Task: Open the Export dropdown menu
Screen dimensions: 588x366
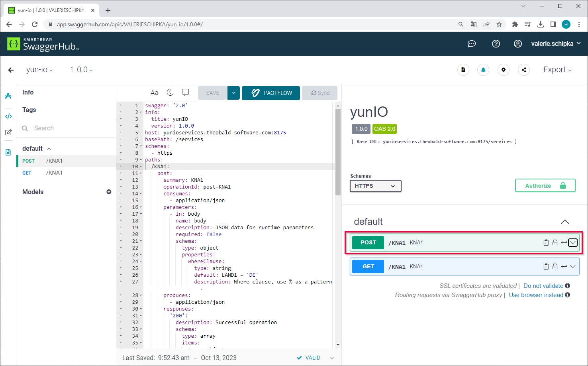Action: pyautogui.click(x=557, y=70)
